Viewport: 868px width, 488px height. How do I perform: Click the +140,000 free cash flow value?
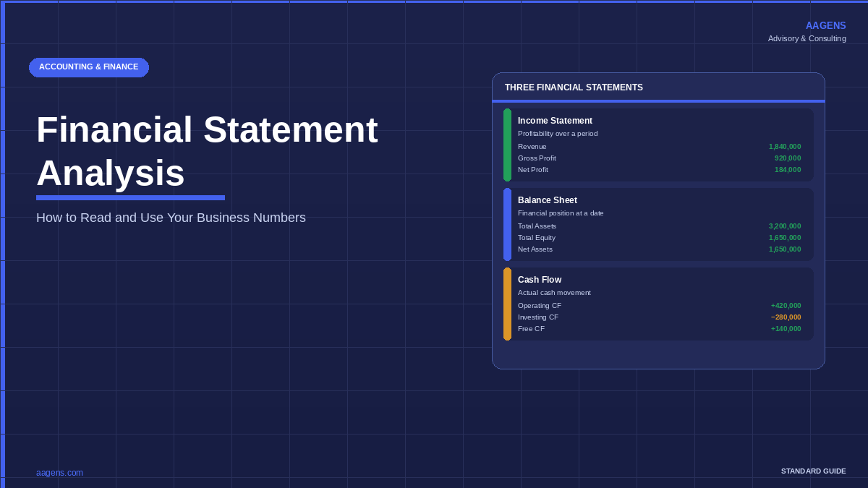786,329
